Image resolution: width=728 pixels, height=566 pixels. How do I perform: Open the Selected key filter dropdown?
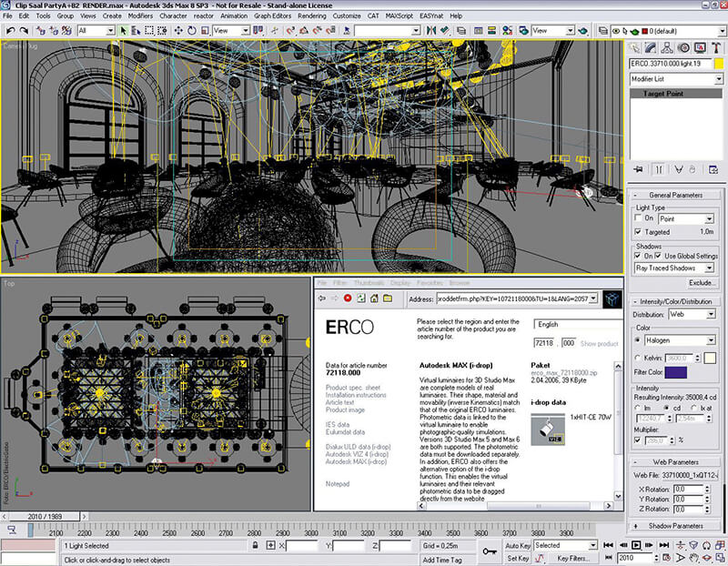coord(565,545)
